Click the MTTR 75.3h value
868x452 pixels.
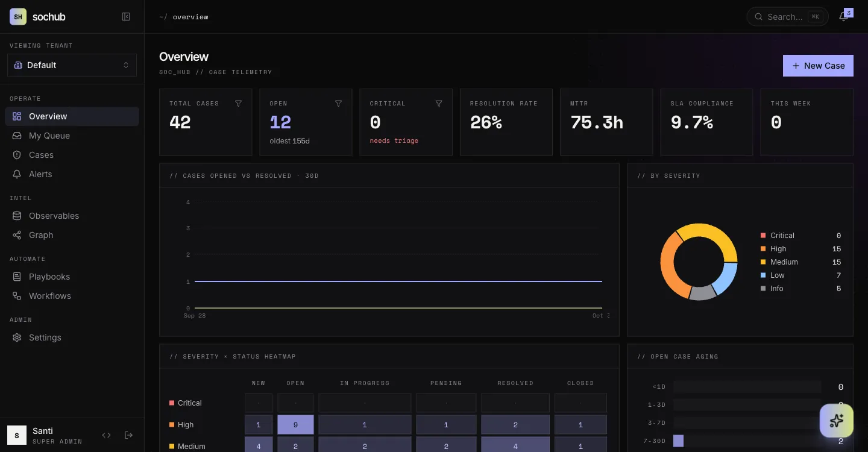click(597, 122)
